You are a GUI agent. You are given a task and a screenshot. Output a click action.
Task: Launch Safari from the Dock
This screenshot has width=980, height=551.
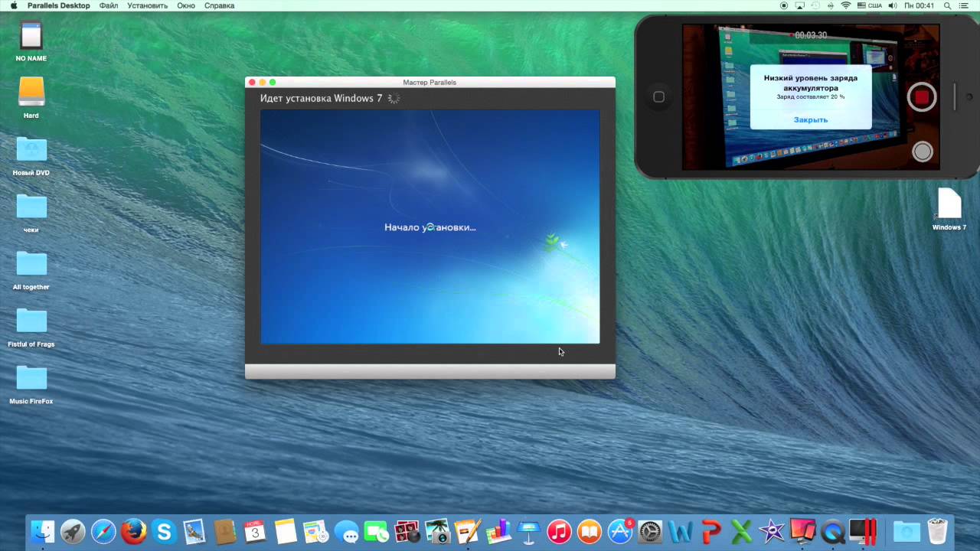[x=103, y=530]
